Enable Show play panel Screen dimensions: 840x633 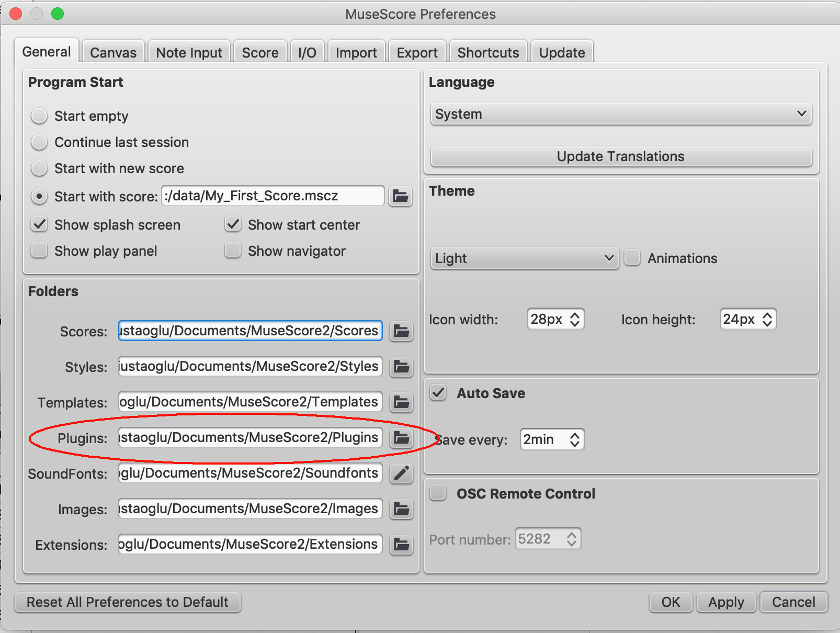[39, 251]
